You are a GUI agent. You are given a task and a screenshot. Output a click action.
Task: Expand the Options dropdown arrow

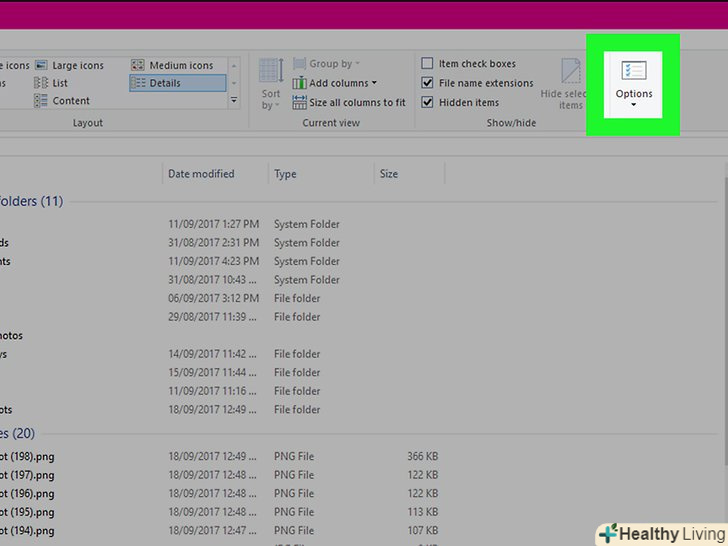(633, 105)
